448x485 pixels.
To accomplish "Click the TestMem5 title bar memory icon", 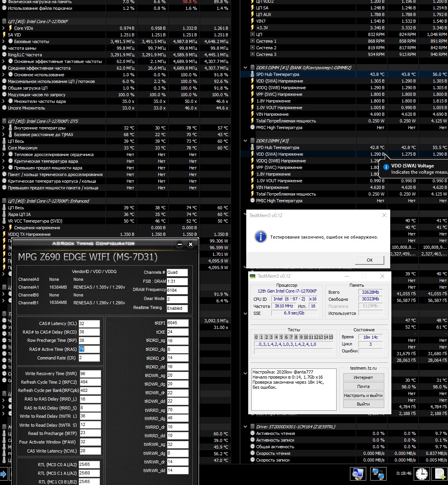I will [x=253, y=276].
